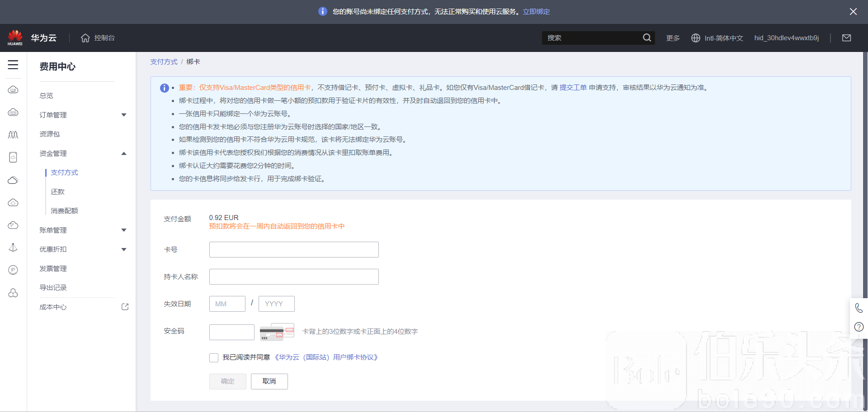The width and height of the screenshot is (868, 412).
Task: Click the 支付方式 breadcrumb link
Action: (164, 62)
